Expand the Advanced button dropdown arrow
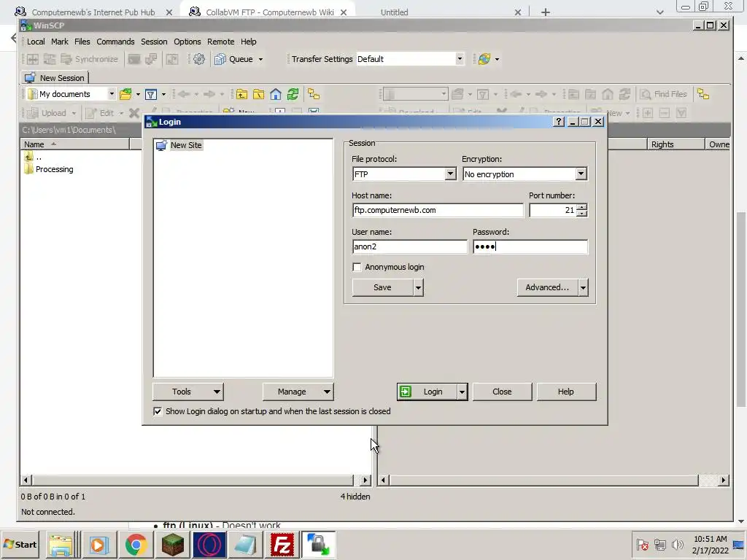Image resolution: width=747 pixels, height=560 pixels. 583,287
